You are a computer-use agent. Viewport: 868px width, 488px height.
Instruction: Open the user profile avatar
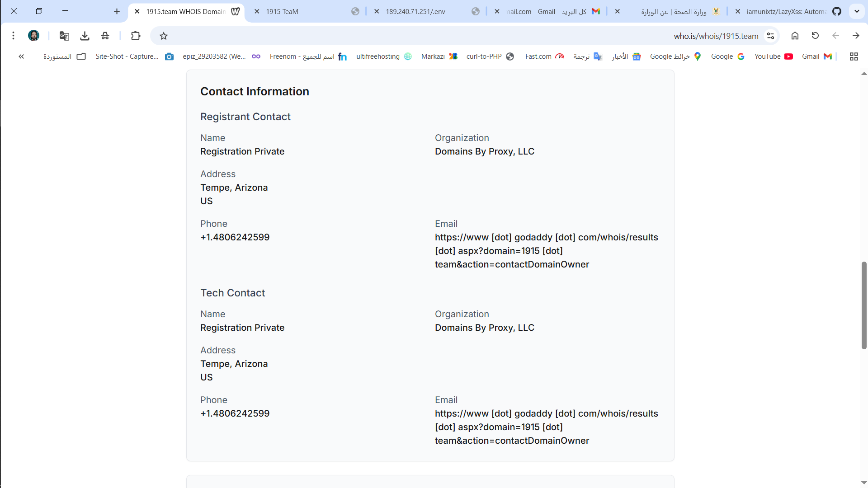33,36
